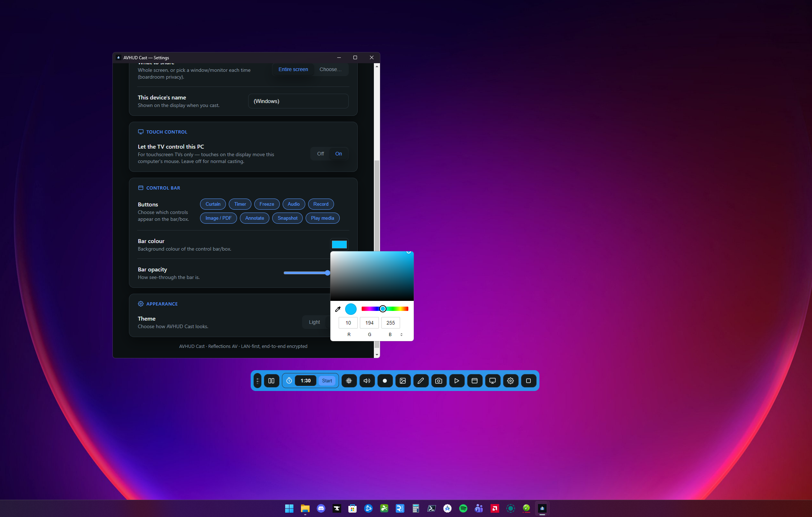
Task: Open Microsoft Teams from the taskbar
Action: point(479,508)
